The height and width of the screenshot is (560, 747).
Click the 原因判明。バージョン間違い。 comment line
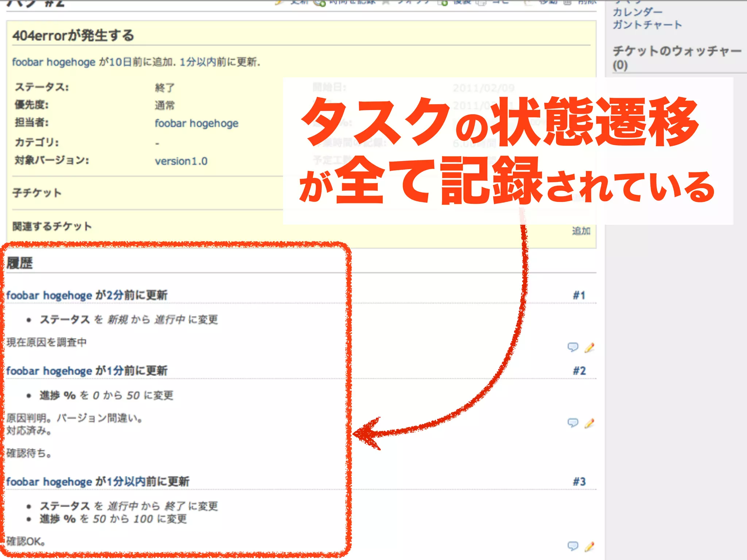[x=74, y=418]
